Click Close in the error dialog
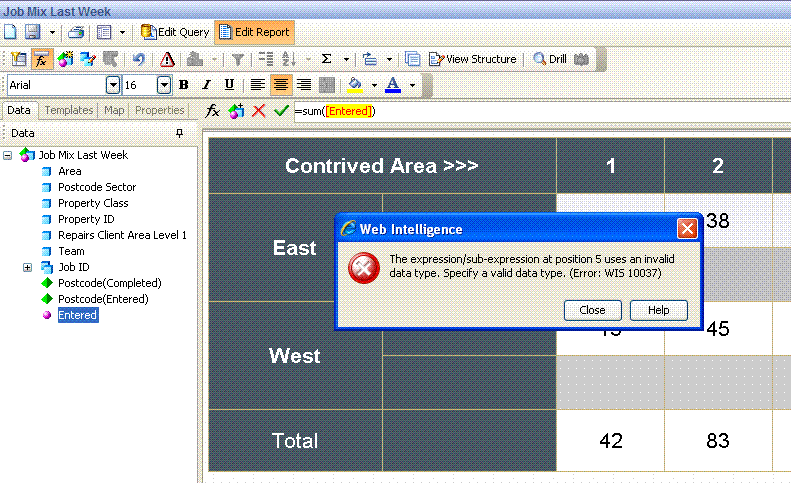The width and height of the screenshot is (791, 483). pos(592,310)
